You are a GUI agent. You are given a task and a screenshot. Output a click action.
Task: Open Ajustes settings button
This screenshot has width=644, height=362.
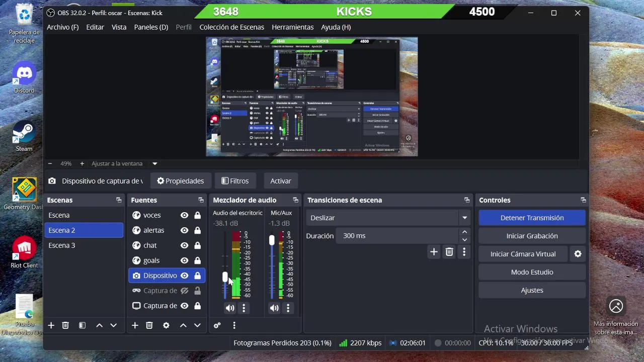click(x=532, y=290)
